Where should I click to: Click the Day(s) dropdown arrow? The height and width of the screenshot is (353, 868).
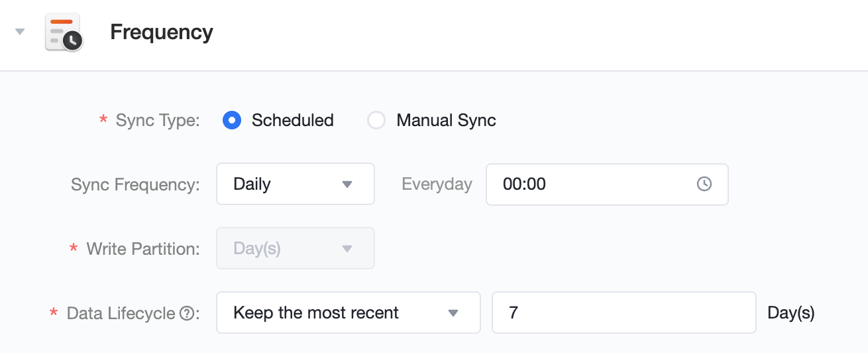(347, 249)
